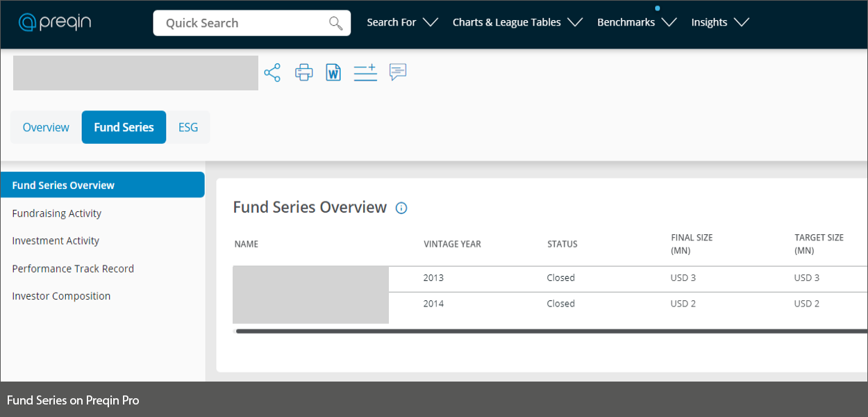This screenshot has width=868, height=417.
Task: Open Investment Activity section
Action: tap(56, 240)
